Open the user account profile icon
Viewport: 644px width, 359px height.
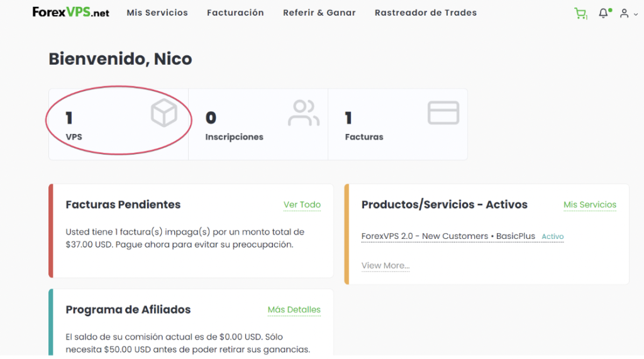pos(623,13)
